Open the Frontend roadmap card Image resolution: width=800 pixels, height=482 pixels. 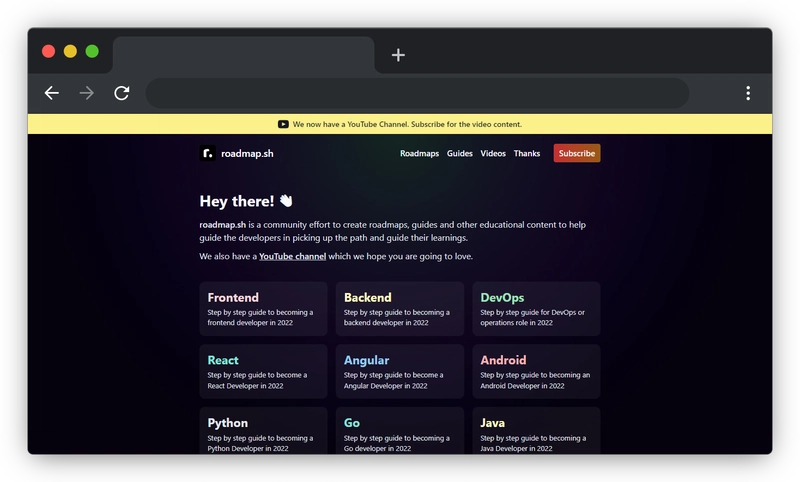263,309
